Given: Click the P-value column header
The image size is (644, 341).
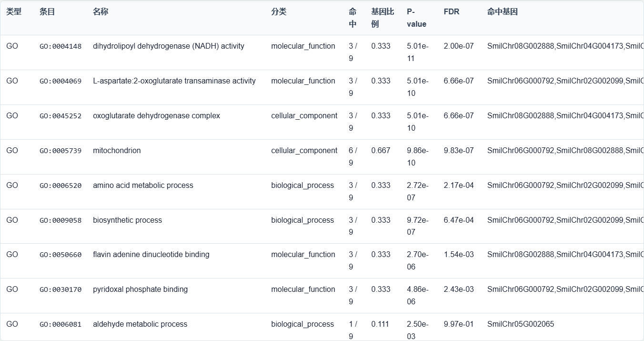Looking at the screenshot, I should 416,18.
